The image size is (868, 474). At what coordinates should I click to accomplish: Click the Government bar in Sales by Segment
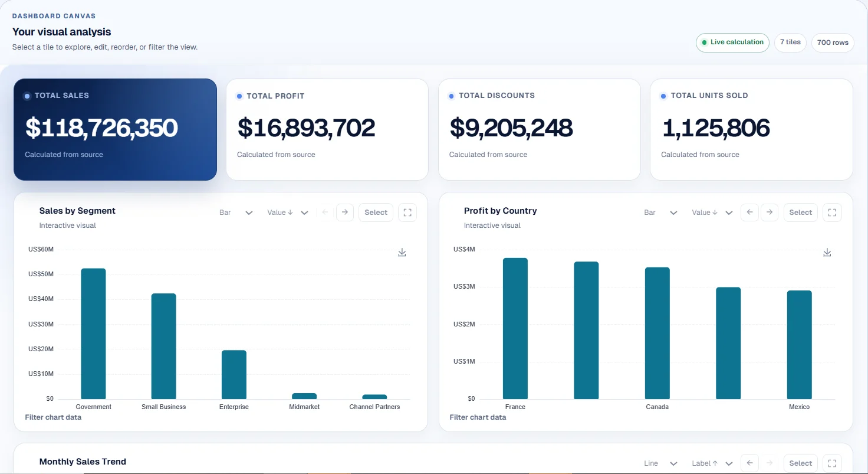(93, 334)
